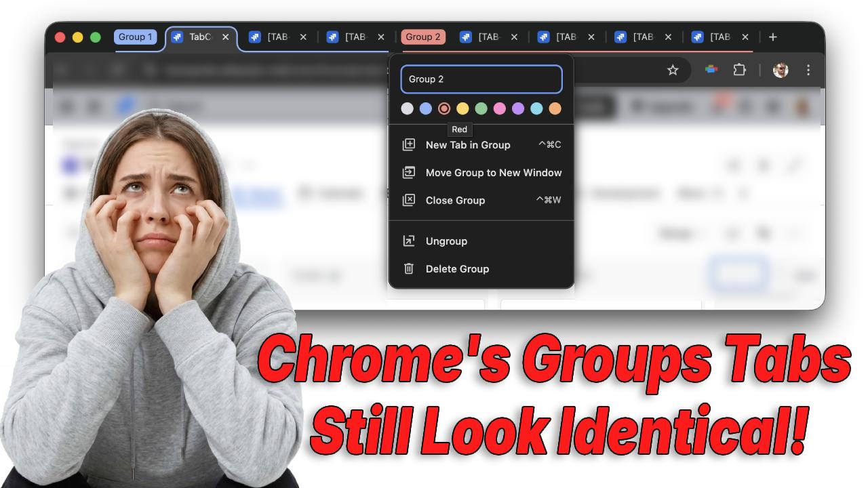Viewport: 868px width, 488px height.
Task: Select the red group color swatch
Action: pos(444,108)
